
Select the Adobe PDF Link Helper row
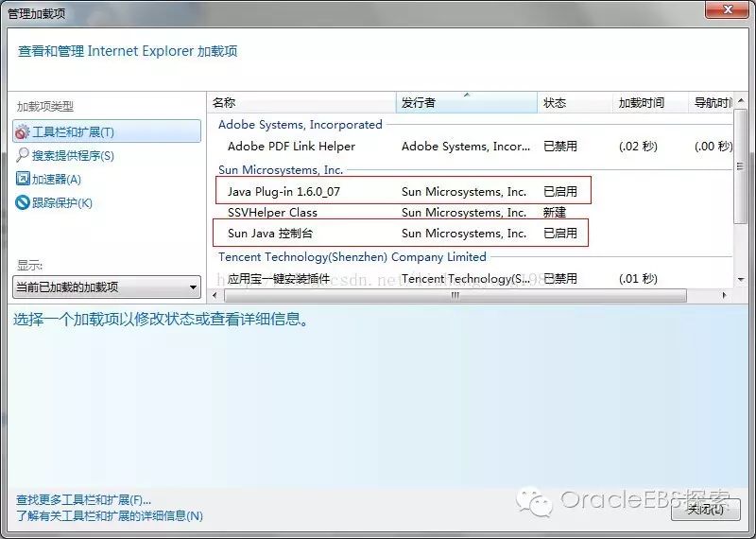point(471,147)
